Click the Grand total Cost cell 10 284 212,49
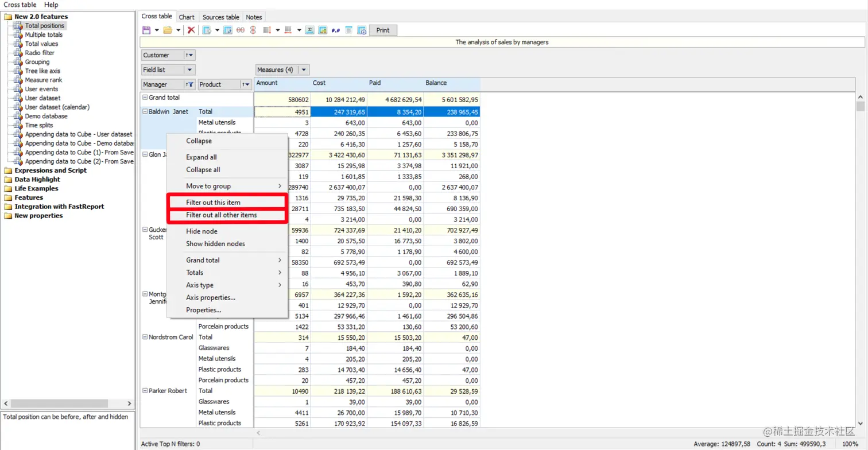Image resolution: width=868 pixels, height=450 pixels. pyautogui.click(x=338, y=100)
